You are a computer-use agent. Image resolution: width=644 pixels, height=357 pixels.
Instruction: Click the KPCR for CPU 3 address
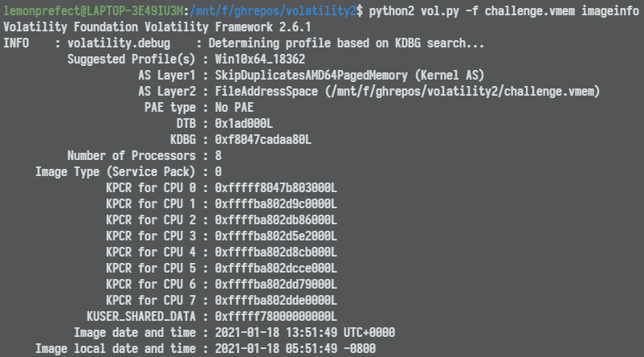click(x=275, y=236)
